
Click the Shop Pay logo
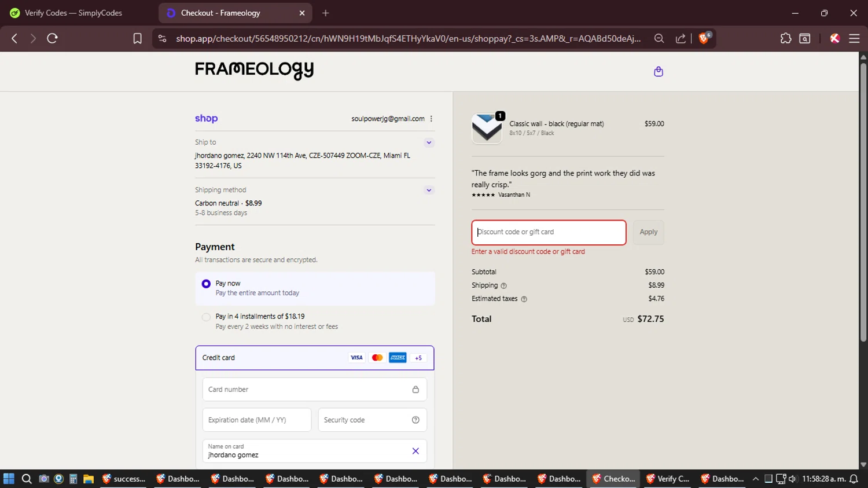coord(206,118)
